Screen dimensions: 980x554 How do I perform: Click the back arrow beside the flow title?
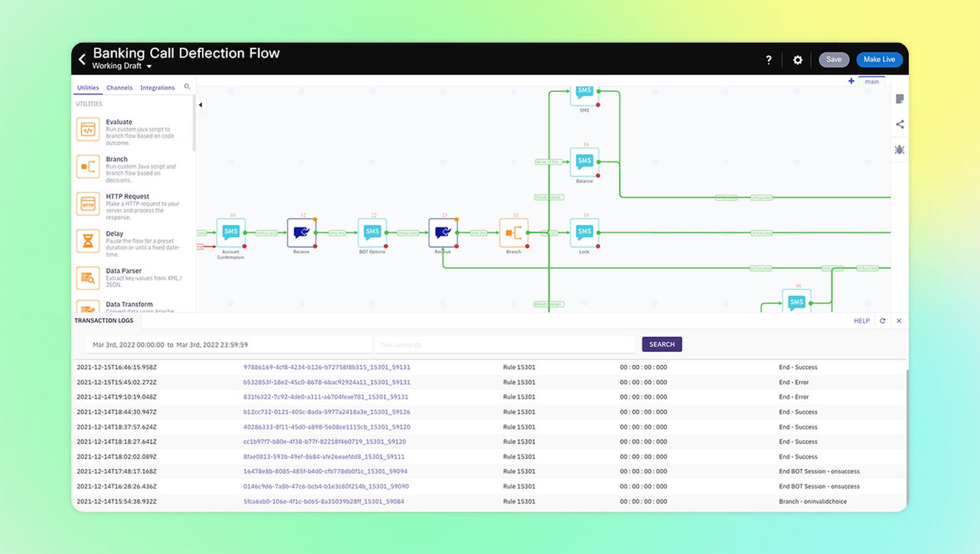(x=82, y=59)
